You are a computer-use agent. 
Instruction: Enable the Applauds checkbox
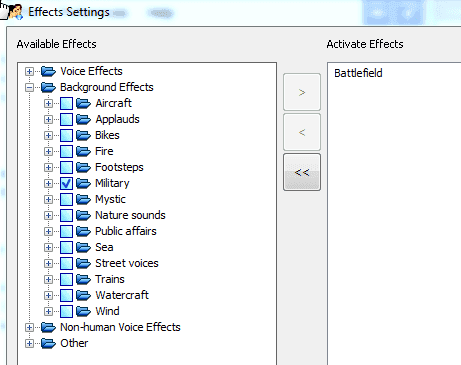(x=66, y=119)
